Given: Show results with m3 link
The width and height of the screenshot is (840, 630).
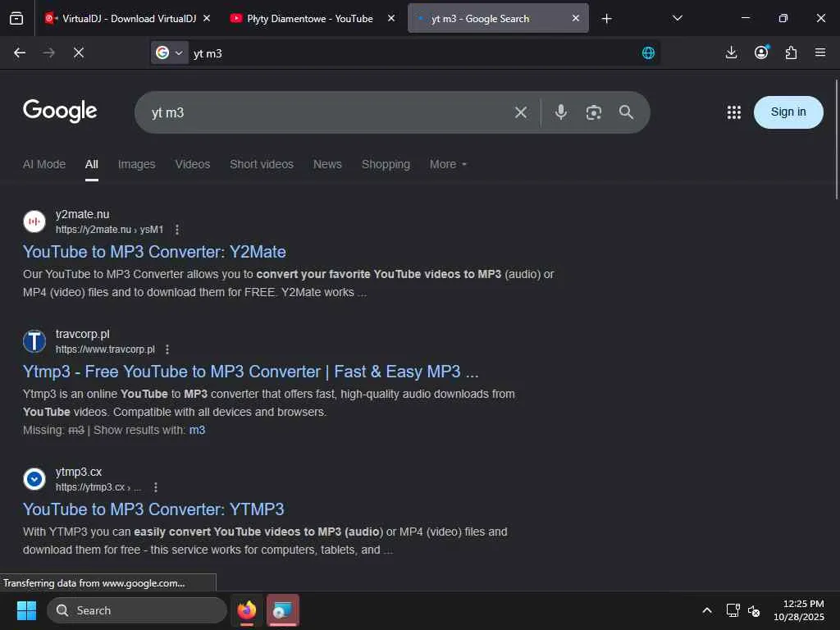Looking at the screenshot, I should pyautogui.click(x=197, y=430).
